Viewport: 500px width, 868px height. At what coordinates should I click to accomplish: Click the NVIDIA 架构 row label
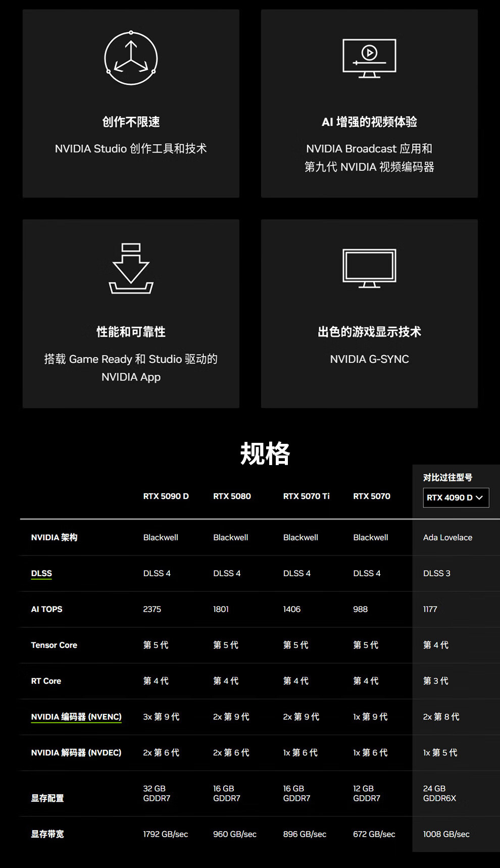54,537
